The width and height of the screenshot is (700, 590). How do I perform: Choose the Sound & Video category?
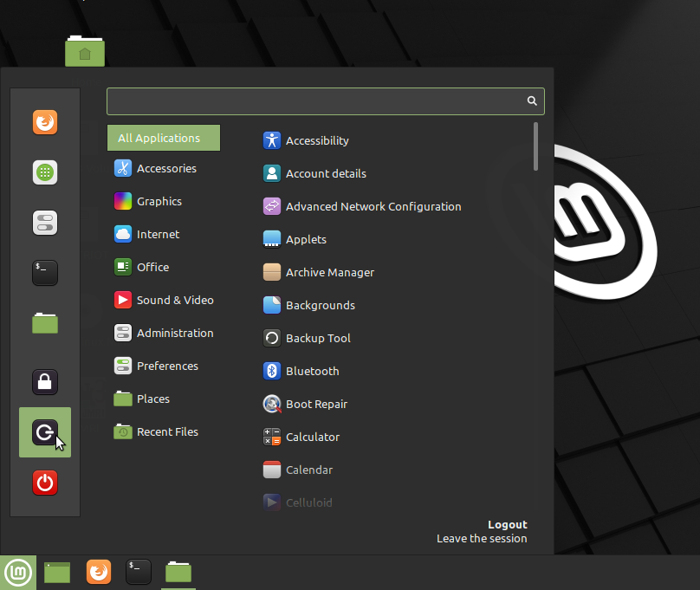tap(174, 301)
